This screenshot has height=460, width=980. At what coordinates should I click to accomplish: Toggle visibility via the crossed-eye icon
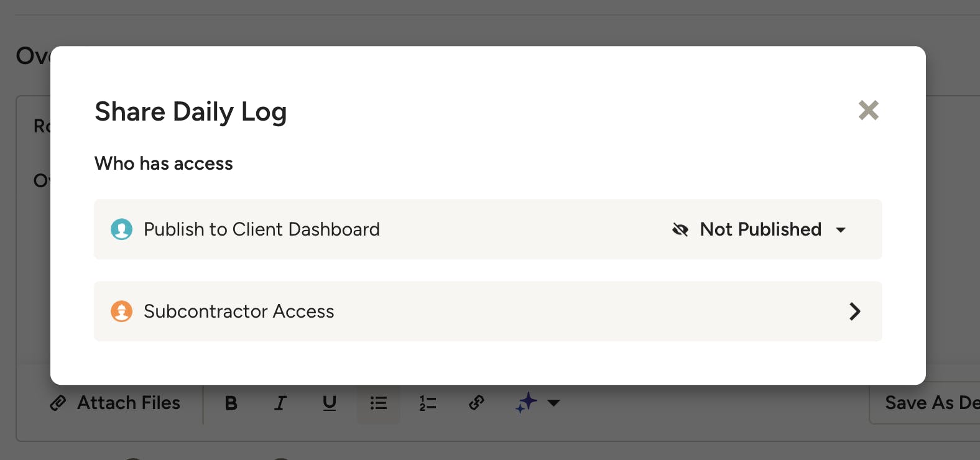click(x=681, y=229)
